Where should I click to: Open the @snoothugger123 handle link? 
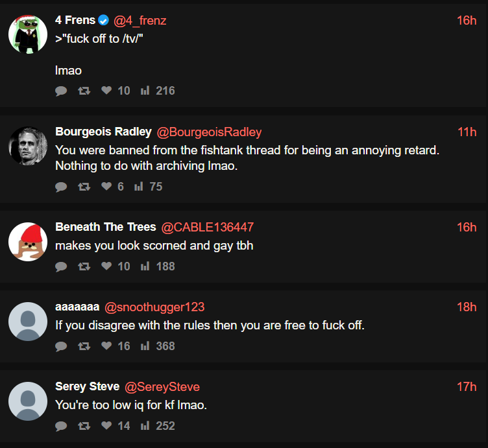[x=154, y=307]
